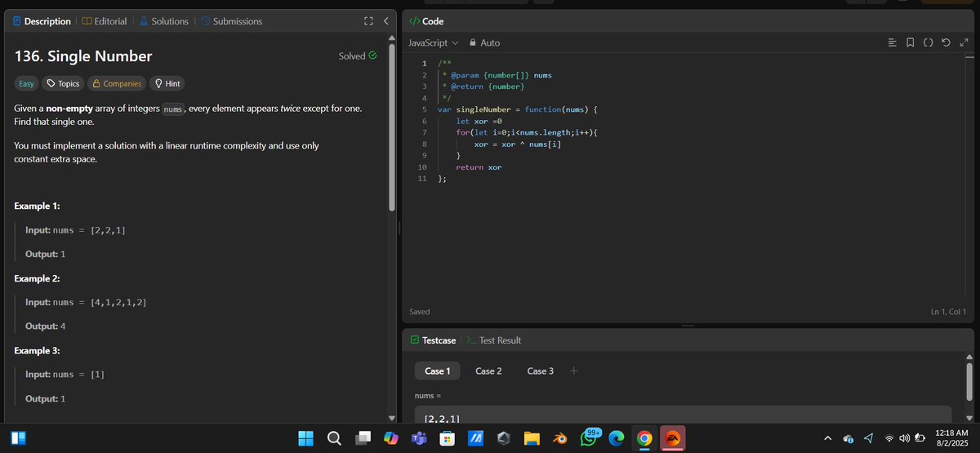The height and width of the screenshot is (453, 980).
Task: Click the nums input field [2,2,1]
Action: click(x=683, y=415)
